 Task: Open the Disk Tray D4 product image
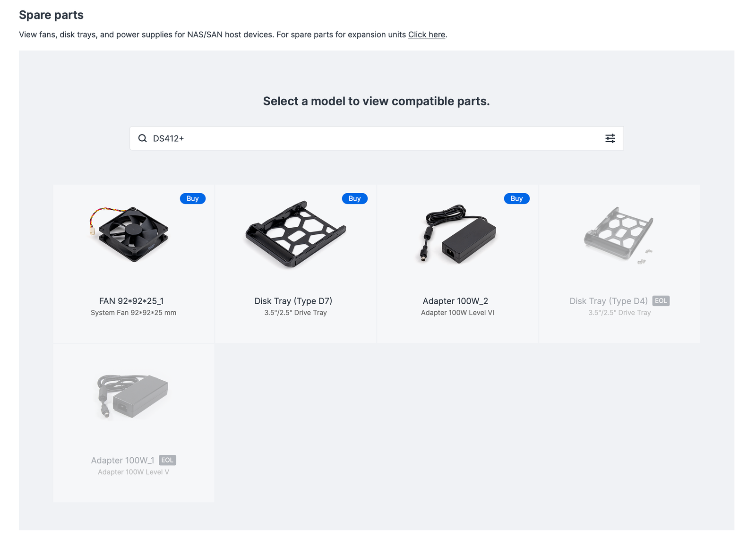(x=619, y=234)
